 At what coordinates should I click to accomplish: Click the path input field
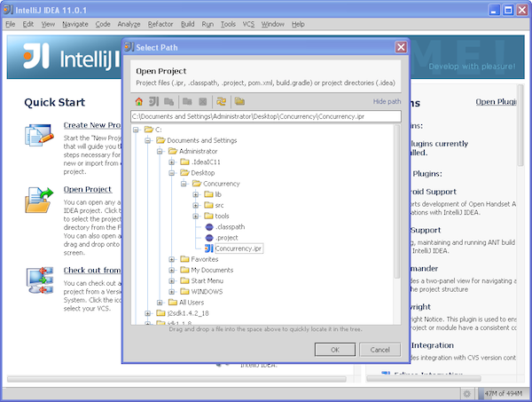pyautogui.click(x=266, y=116)
